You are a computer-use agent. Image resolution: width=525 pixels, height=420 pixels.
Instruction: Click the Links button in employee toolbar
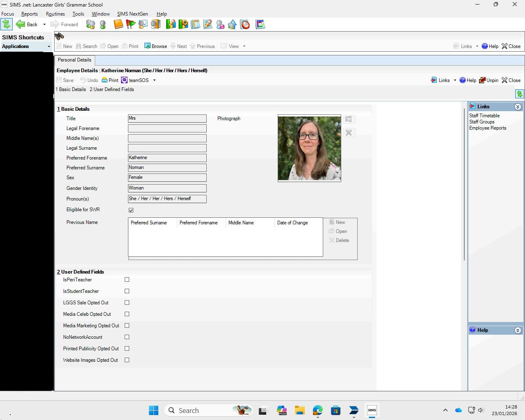coord(440,80)
